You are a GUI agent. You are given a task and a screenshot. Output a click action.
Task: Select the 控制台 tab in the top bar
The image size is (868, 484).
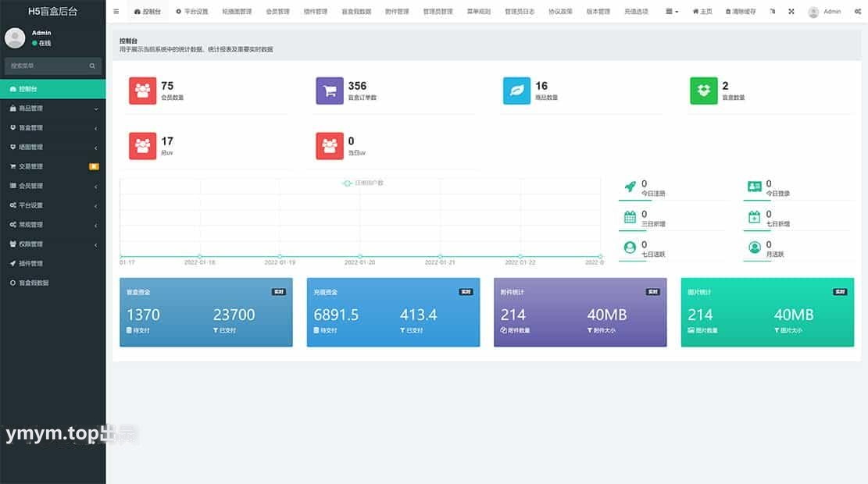(147, 11)
